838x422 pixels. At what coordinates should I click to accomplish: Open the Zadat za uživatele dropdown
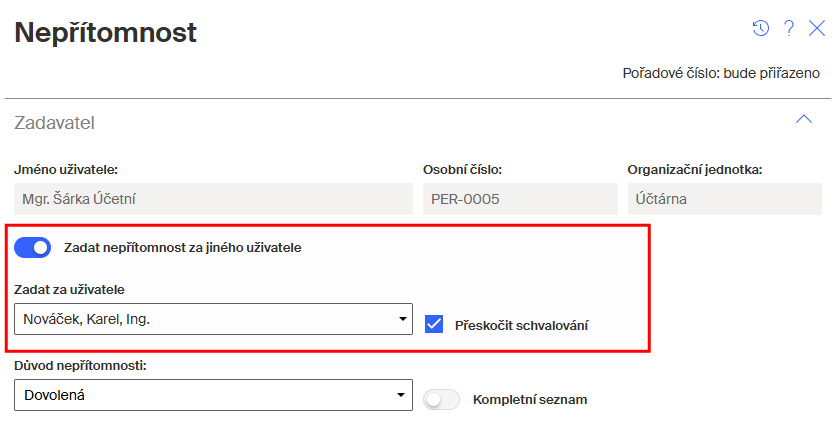(x=213, y=320)
